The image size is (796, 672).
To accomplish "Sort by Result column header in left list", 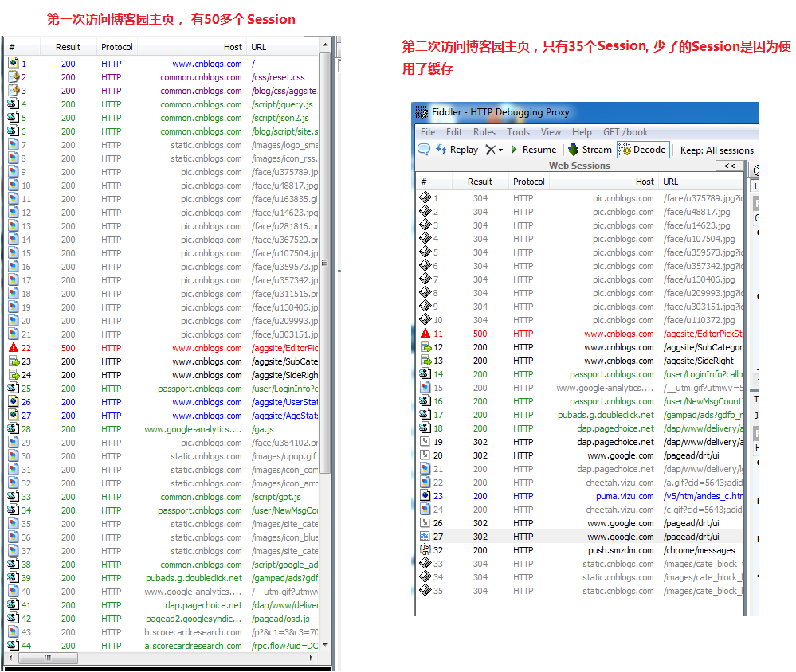I will [x=69, y=47].
